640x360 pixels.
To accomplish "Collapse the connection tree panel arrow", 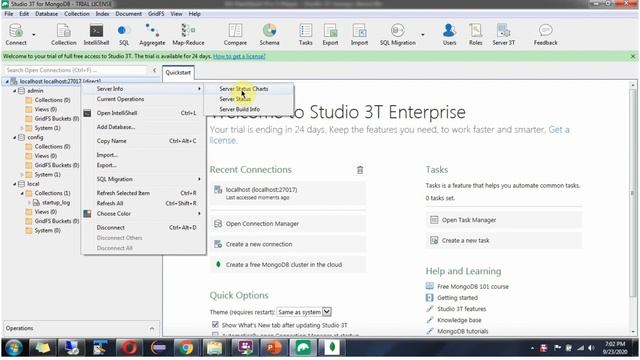I will point(154,70).
